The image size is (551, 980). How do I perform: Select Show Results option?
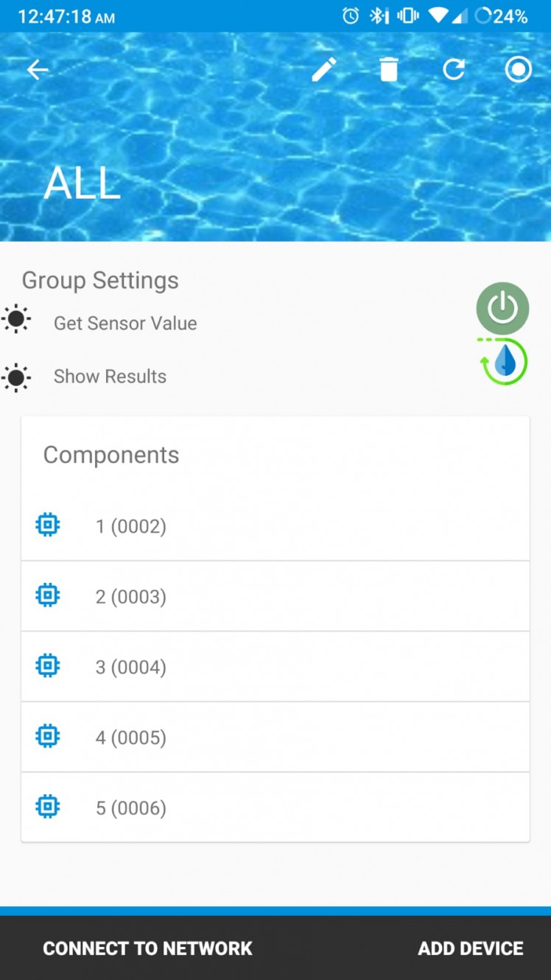click(x=110, y=377)
